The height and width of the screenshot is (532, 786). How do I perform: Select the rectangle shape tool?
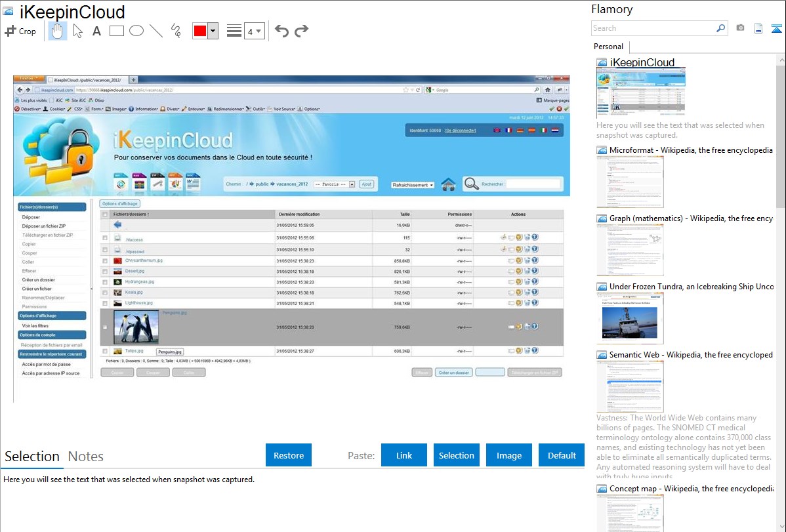[x=116, y=31]
